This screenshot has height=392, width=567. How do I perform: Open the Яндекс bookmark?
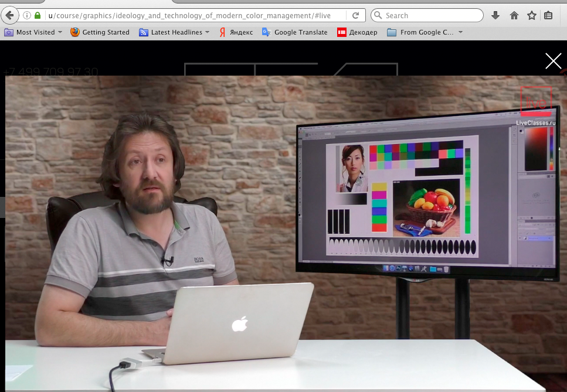[x=236, y=32]
